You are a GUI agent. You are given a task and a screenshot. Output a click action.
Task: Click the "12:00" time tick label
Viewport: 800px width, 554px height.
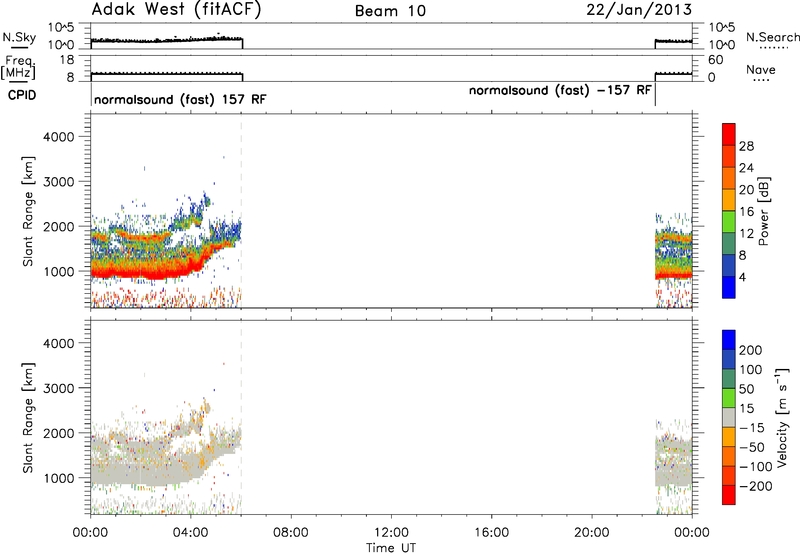tap(391, 533)
